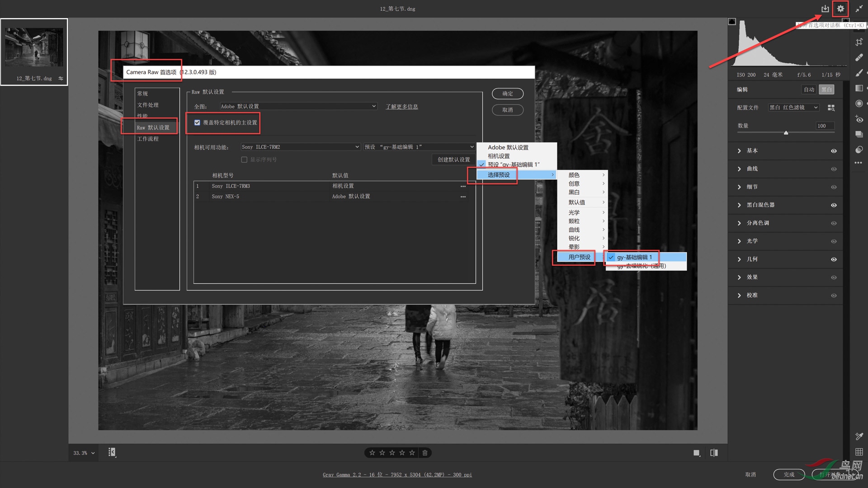Expand the 曲线 panel
The image size is (868, 488).
click(x=740, y=169)
